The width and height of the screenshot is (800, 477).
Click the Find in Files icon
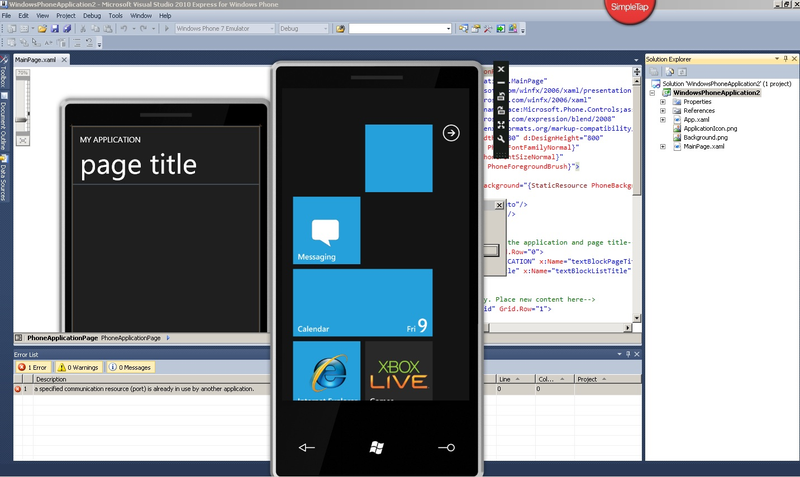click(x=340, y=29)
